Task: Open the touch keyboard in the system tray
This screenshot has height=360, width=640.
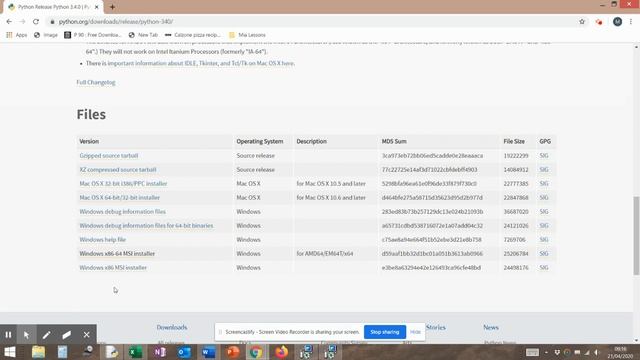Action: tap(532, 352)
